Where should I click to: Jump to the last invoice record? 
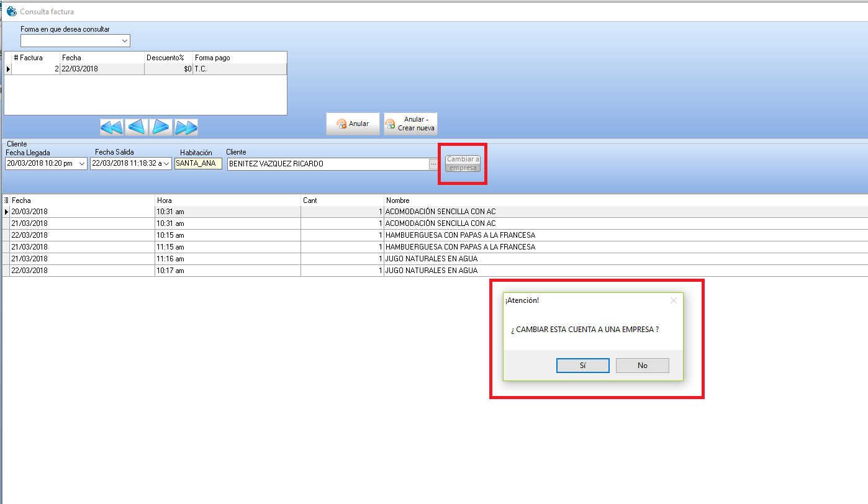(x=186, y=127)
